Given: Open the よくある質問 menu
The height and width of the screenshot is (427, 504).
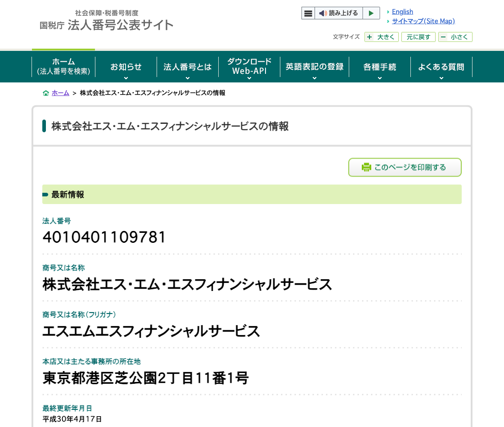Looking at the screenshot, I should [x=441, y=67].
